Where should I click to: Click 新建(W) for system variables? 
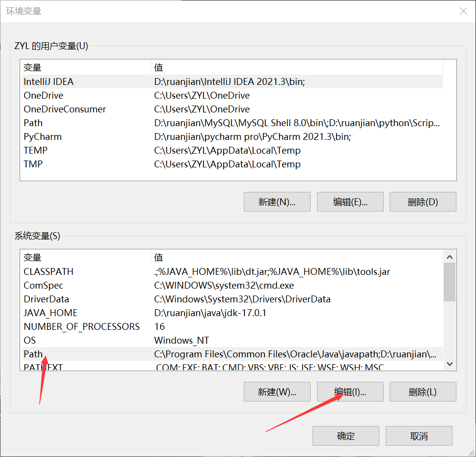click(277, 392)
